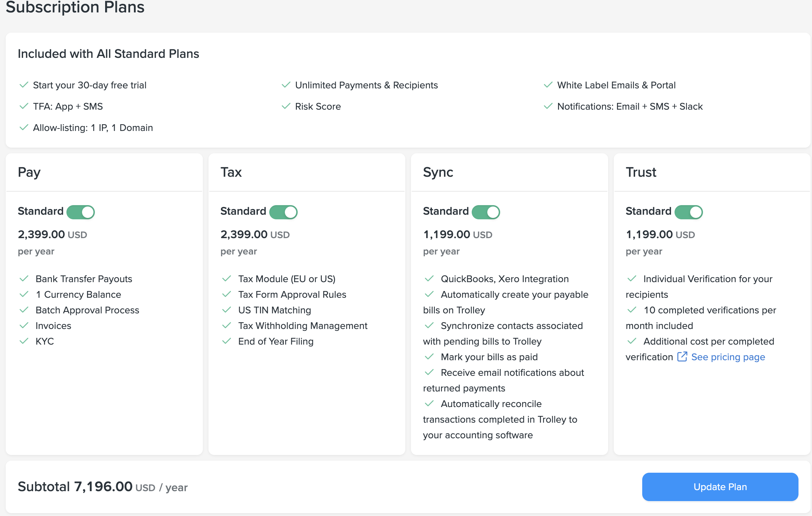Viewport: 812px width, 516px height.
Task: Turn off the Trust Standard plan switch
Action: [688, 212]
